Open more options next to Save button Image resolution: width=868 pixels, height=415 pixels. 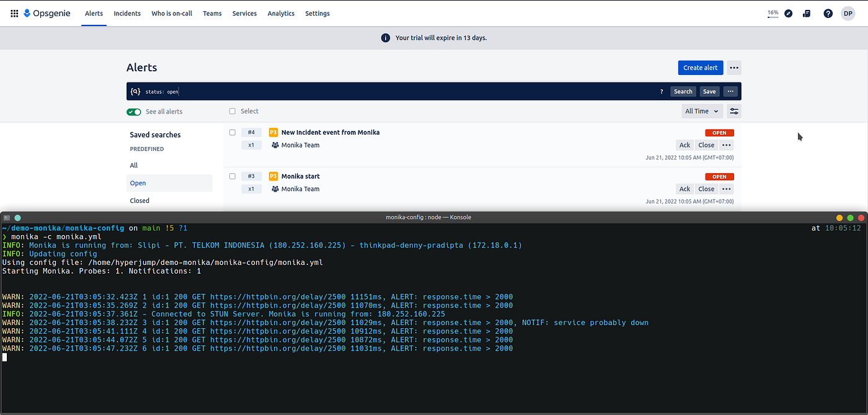click(730, 91)
